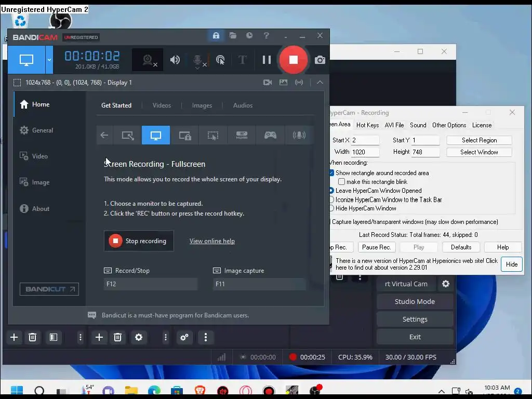
Task: Select the game recording gamepad icon
Action: tap(270, 135)
